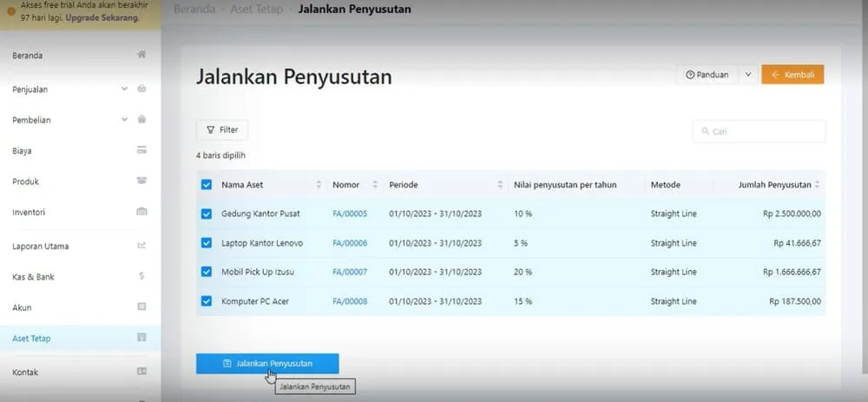Viewport: 868px width, 402px height.
Task: Click the Inventori warehouse icon in sidebar
Action: tap(141, 212)
